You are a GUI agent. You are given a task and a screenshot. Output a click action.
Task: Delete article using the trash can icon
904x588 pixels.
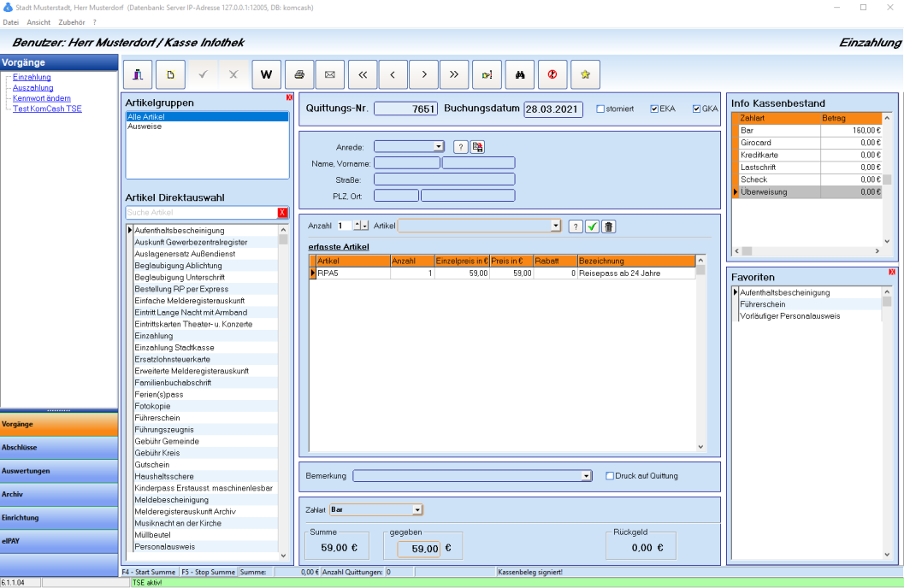609,226
